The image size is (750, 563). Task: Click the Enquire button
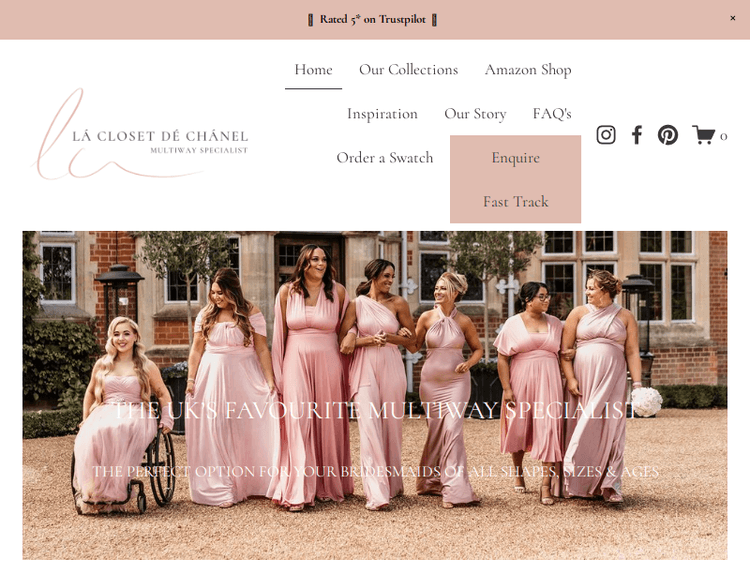(x=516, y=157)
